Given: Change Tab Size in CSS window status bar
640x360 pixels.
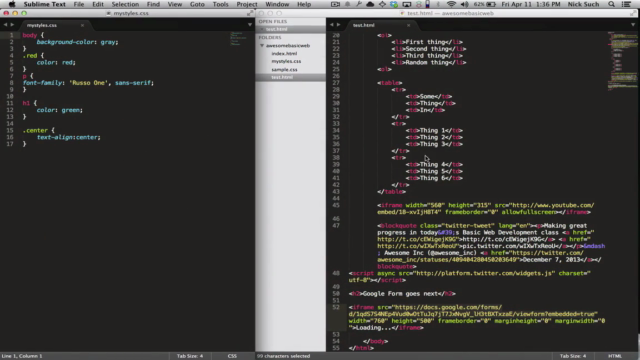Looking at the screenshot, I should coord(190,356).
